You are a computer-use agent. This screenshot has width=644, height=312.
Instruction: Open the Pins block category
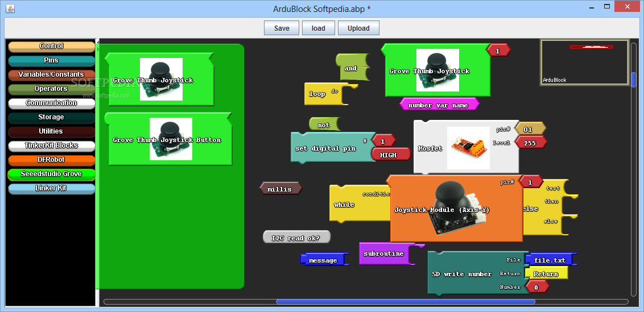tap(51, 61)
